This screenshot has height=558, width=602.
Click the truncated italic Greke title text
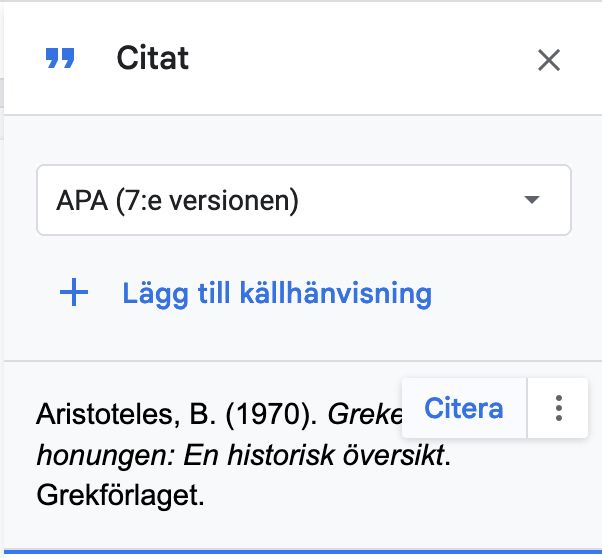[x=365, y=415]
